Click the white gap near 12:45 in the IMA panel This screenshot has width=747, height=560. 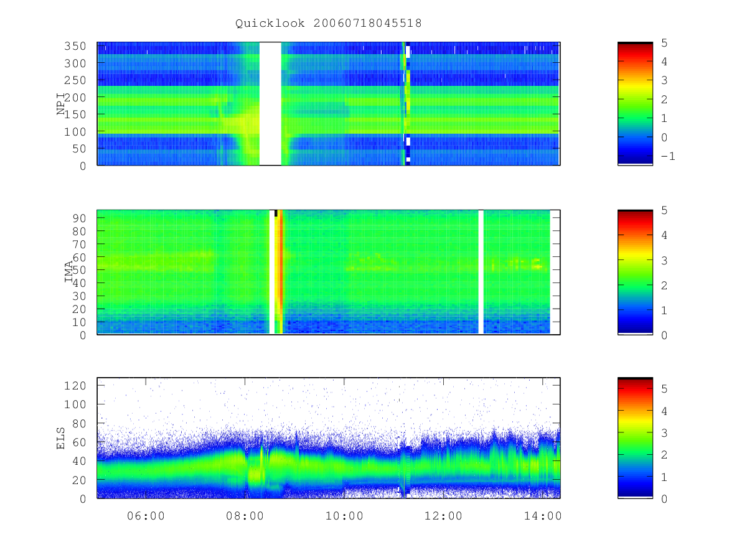(481, 272)
